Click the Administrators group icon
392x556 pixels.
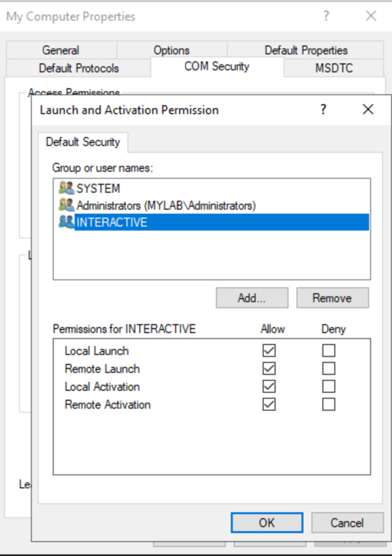tap(66, 205)
